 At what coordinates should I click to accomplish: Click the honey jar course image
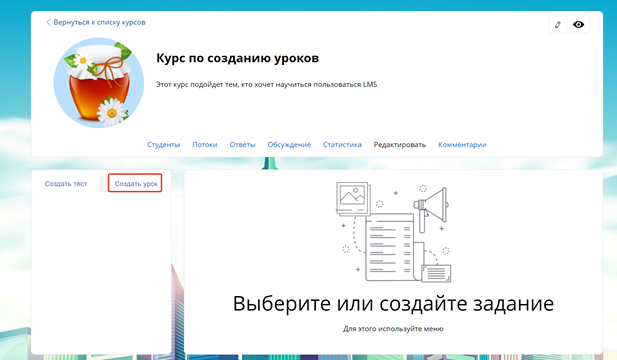98,82
